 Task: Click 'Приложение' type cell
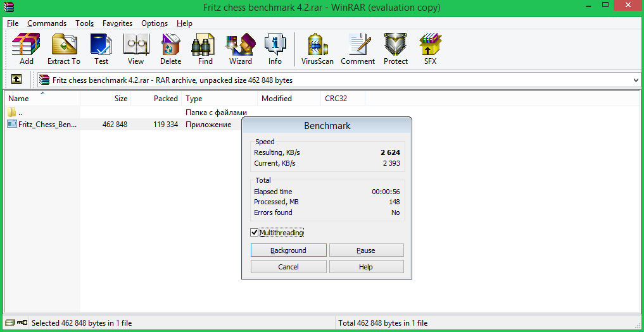208,125
